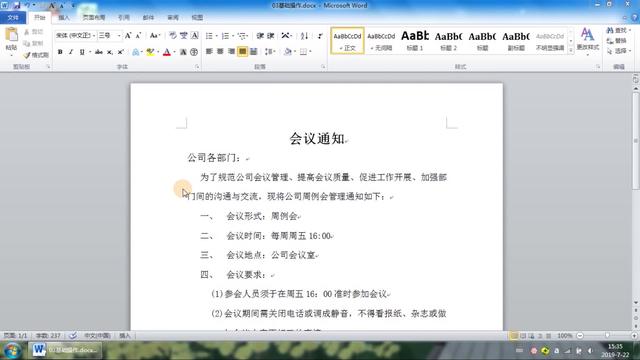The image size is (640, 360).
Task: Click the Character Shading icon
Action: click(183, 52)
